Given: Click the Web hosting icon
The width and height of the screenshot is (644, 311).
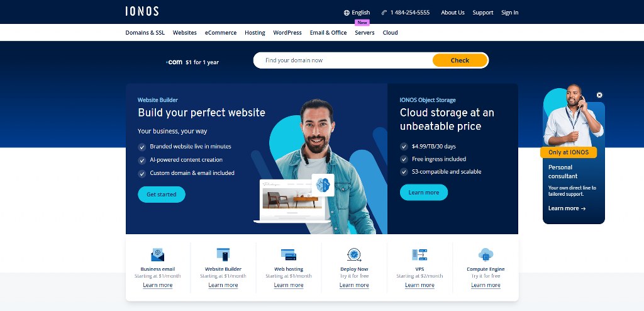Looking at the screenshot, I should tap(288, 254).
